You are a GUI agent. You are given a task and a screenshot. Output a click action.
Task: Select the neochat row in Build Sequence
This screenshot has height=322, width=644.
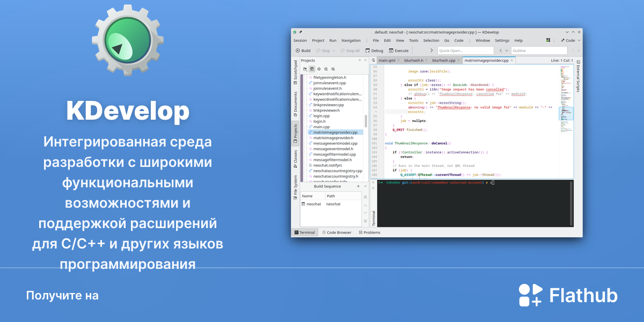tap(331, 204)
